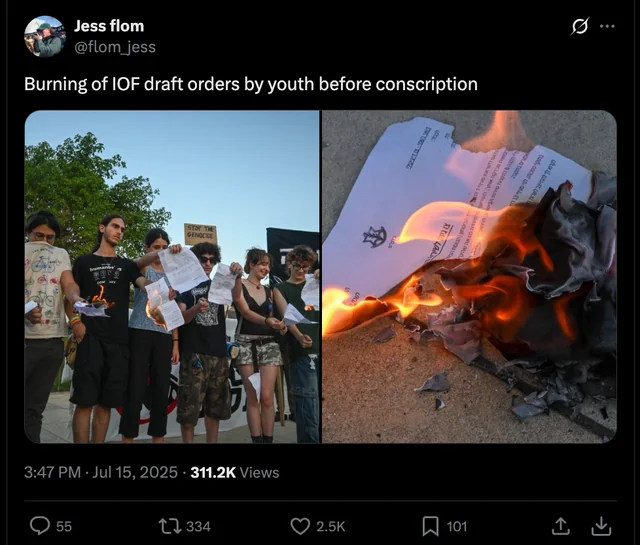Click the reply speech bubble icon
Screen dimensions: 640x545
[40, 526]
